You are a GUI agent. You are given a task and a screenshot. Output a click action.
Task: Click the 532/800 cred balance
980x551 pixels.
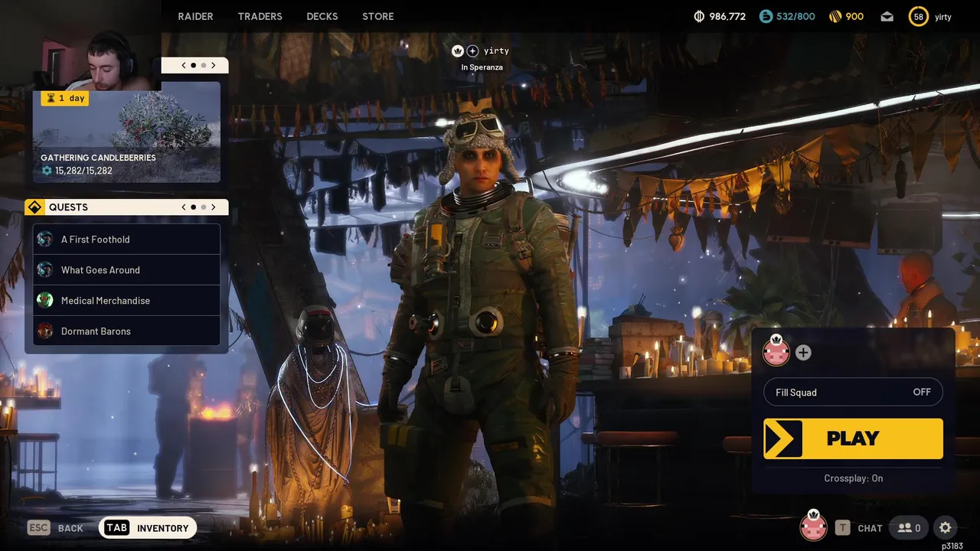click(x=795, y=16)
